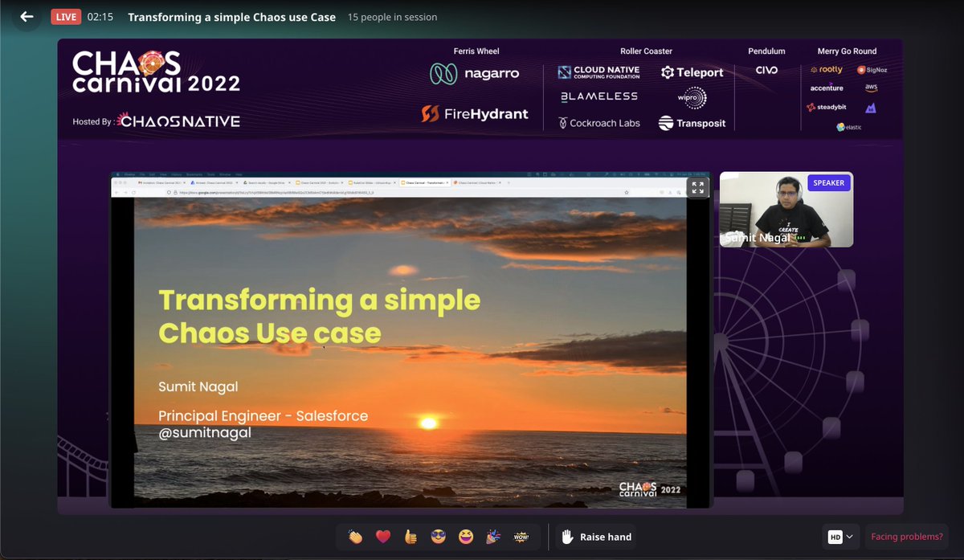Expand shared screen to fullscreen
The image size is (964, 560).
point(697,187)
